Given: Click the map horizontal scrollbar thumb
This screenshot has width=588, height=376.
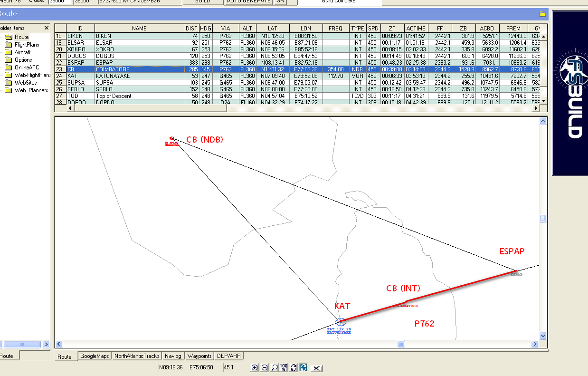Looking at the screenshot, I should [x=401, y=344].
